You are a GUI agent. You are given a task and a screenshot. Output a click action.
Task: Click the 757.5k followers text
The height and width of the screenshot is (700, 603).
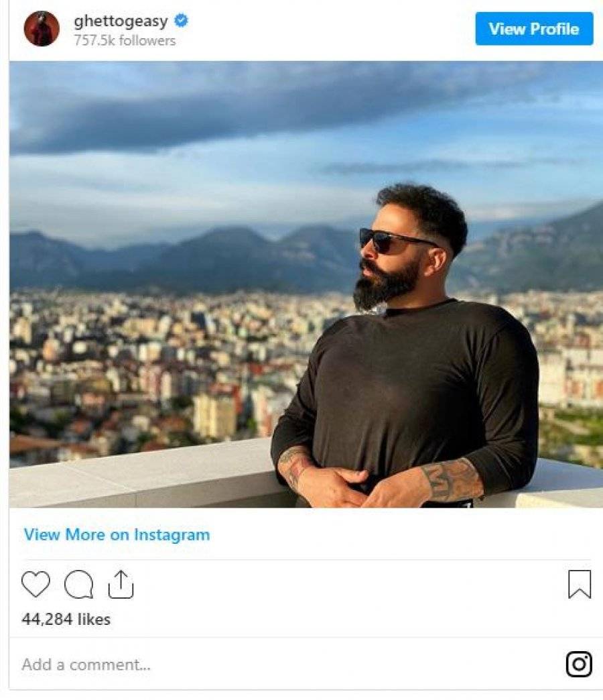click(125, 41)
